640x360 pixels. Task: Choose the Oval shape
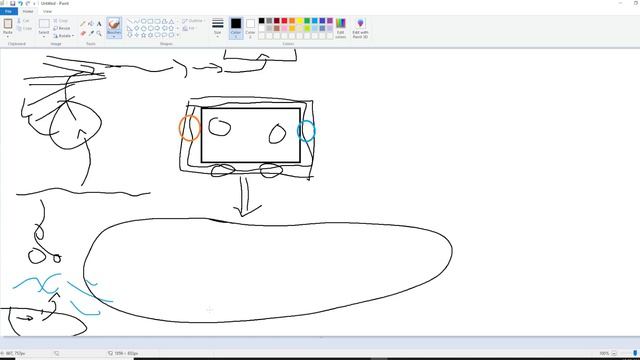(144, 21)
